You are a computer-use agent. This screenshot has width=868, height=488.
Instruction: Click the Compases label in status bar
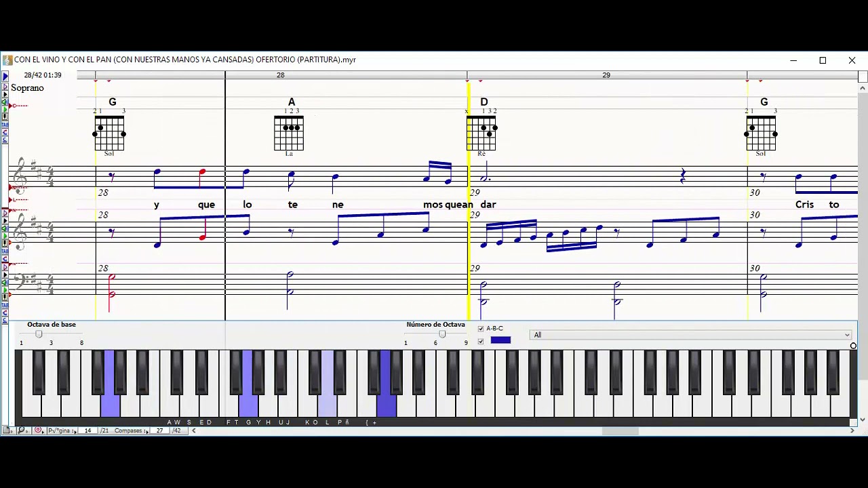pos(128,430)
